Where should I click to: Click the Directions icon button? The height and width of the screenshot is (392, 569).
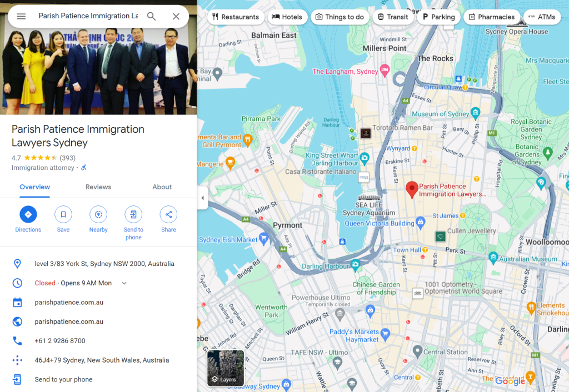click(x=28, y=215)
